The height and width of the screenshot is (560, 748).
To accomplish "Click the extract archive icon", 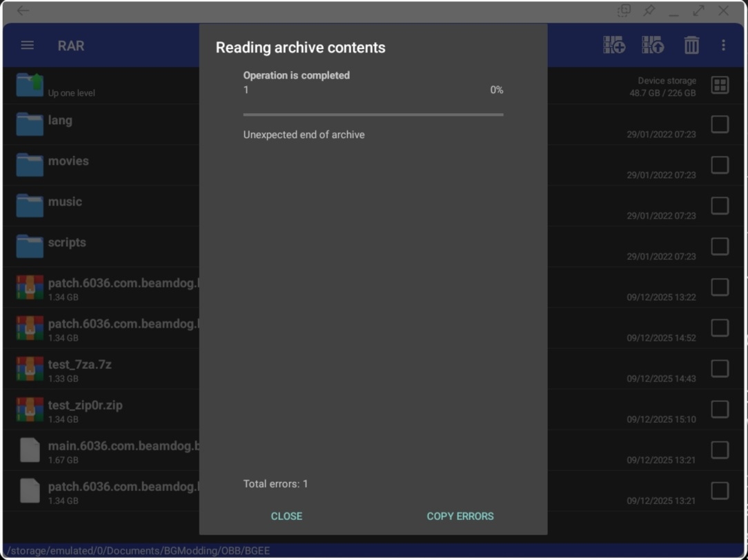I will coord(652,46).
